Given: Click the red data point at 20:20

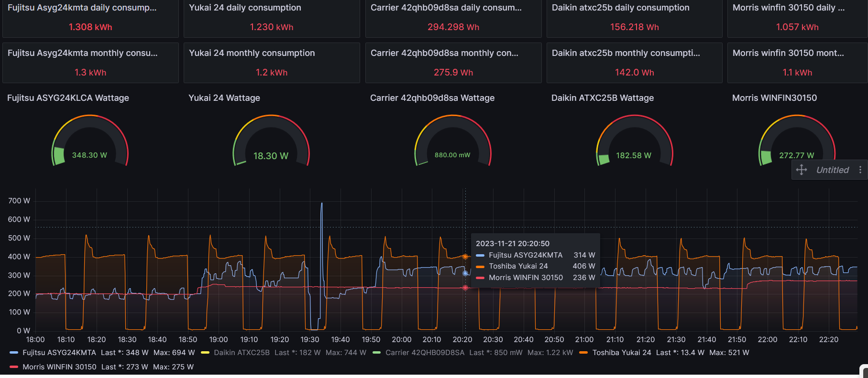Looking at the screenshot, I should (x=465, y=288).
